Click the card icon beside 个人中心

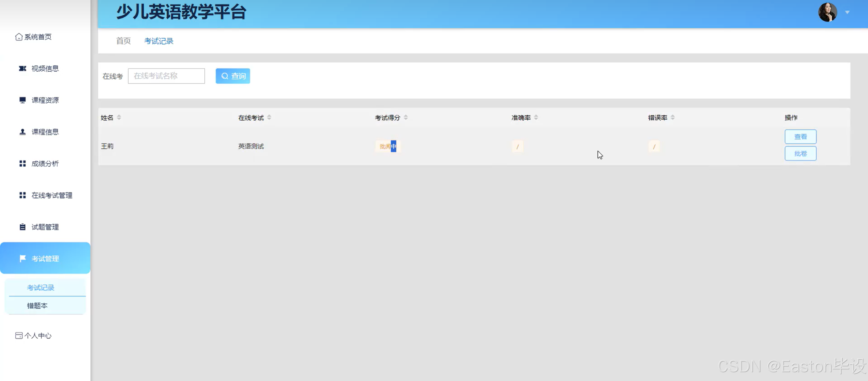pyautogui.click(x=19, y=336)
